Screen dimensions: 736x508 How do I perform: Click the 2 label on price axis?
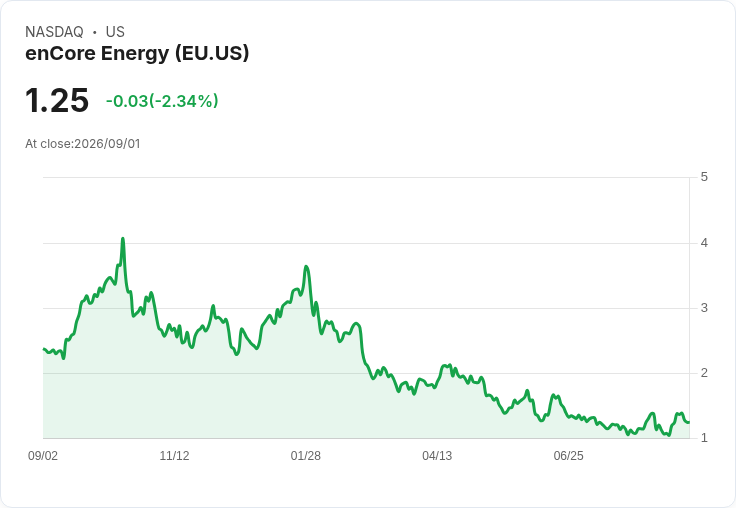click(704, 373)
